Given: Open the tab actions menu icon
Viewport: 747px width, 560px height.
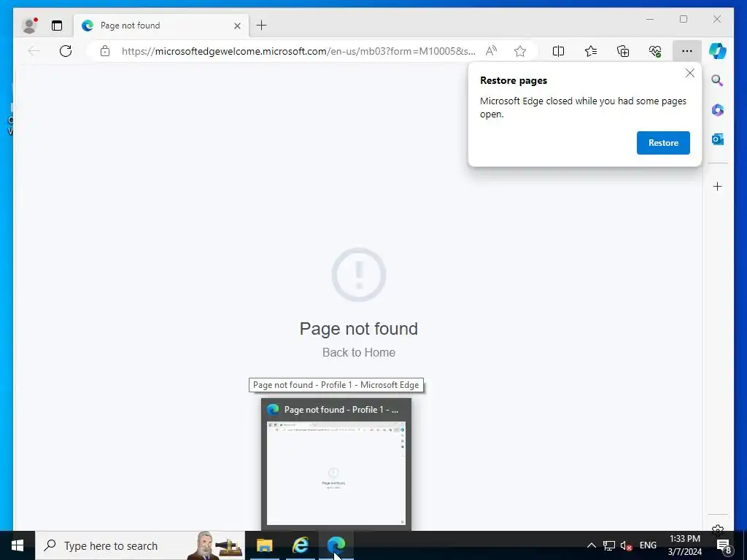Looking at the screenshot, I should coord(57,26).
